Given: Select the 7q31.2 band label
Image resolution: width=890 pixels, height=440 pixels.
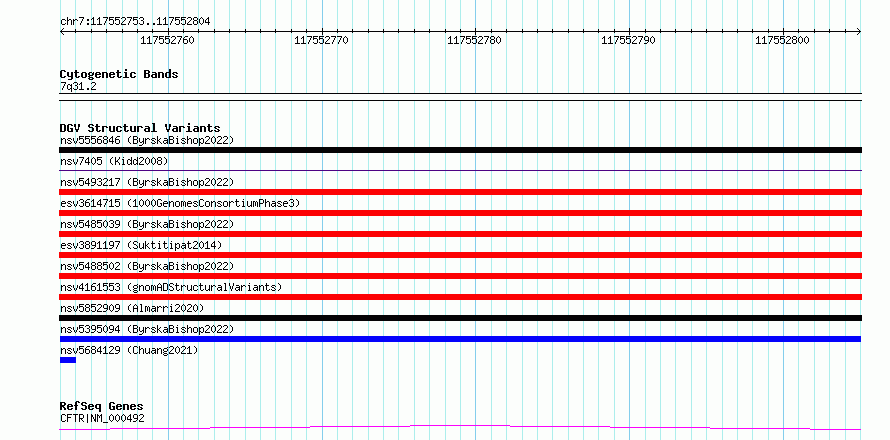Looking at the screenshot, I should click(78, 86).
